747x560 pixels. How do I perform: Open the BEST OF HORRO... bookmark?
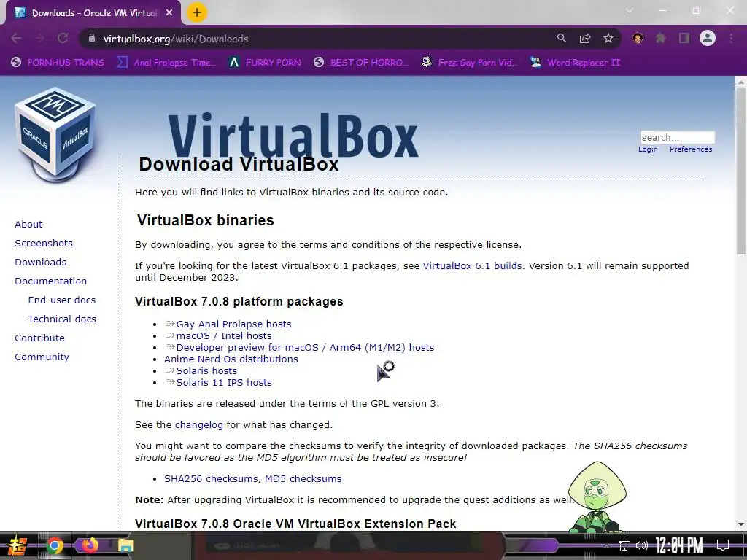click(x=361, y=63)
